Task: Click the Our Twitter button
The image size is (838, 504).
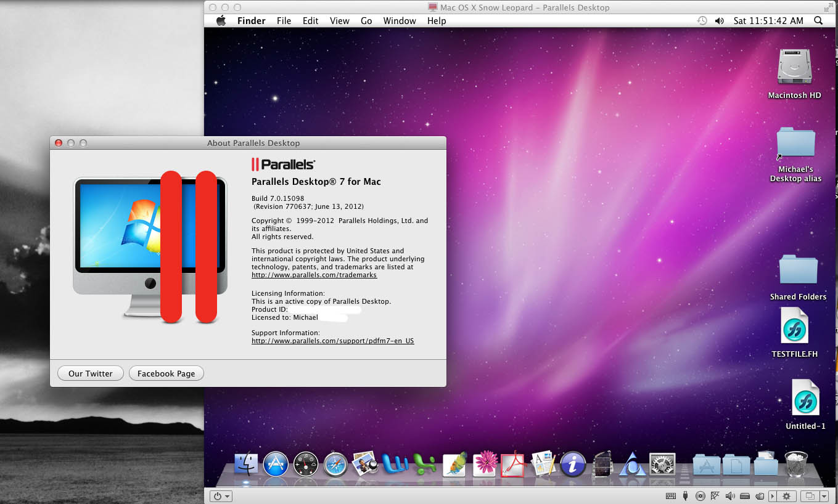Action: (91, 373)
